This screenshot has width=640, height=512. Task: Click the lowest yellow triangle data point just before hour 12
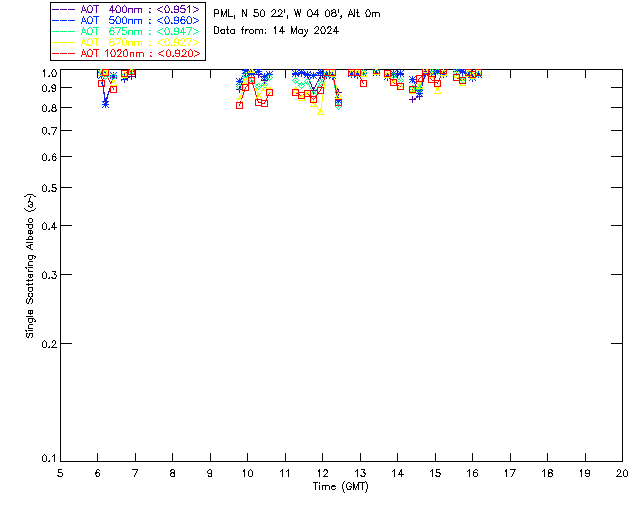321,111
